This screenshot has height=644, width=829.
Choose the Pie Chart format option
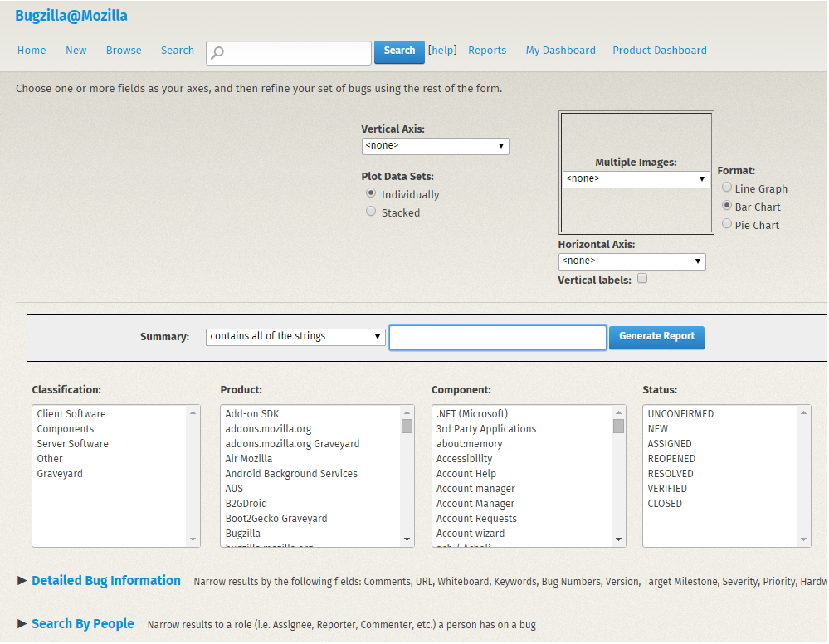(x=727, y=224)
